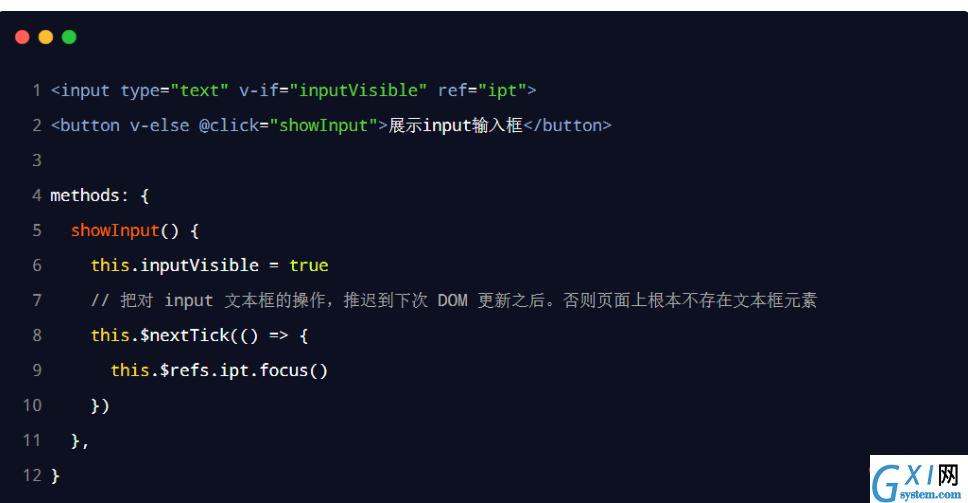Image resolution: width=968 pixels, height=503 pixels.
Task: Click line number 1
Action: pos(37,91)
